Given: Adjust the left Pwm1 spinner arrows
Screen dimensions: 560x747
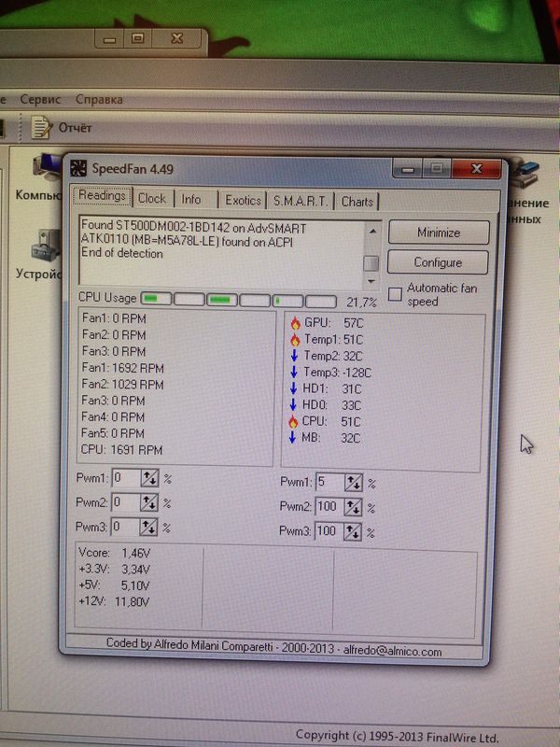Looking at the screenshot, I should (149, 479).
